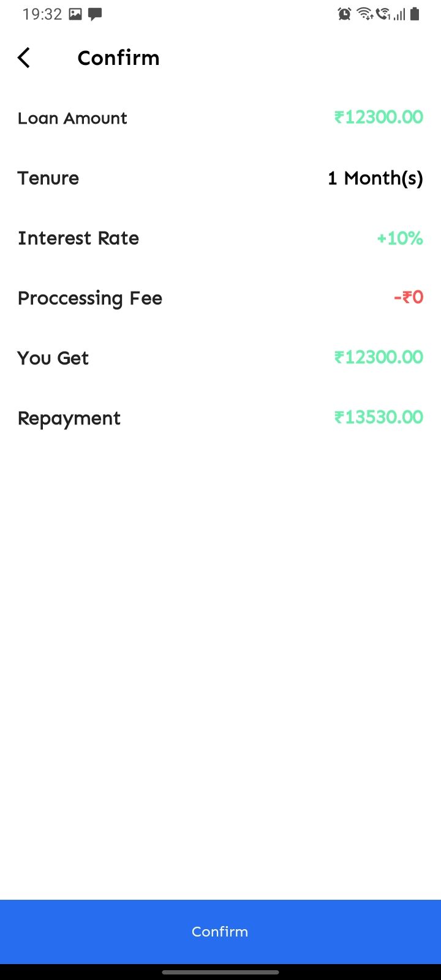Tap the ₹12300.00 Loan Amount value
The width and height of the screenshot is (441, 980).
[379, 117]
